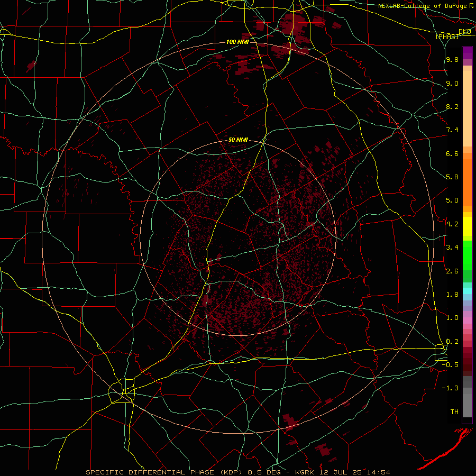The height and width of the screenshot is (476, 476).
Task: Click the '1.0' scale value
Action: click(x=452, y=318)
